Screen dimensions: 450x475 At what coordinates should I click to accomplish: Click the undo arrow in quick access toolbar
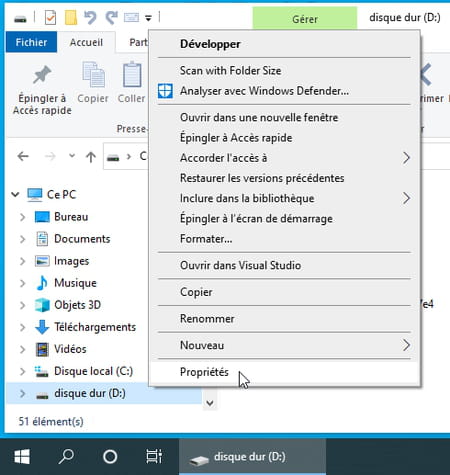click(x=90, y=18)
